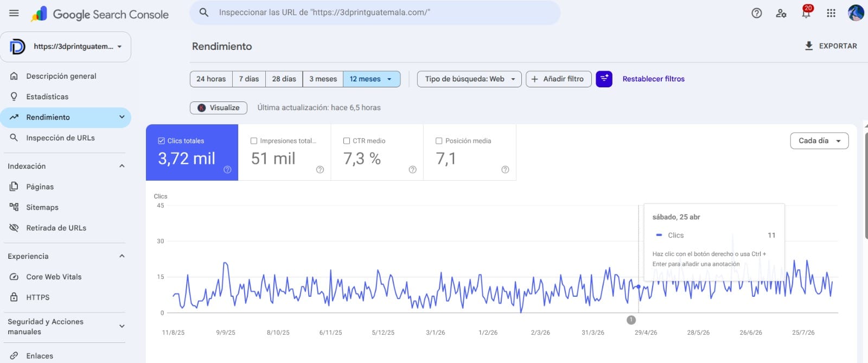868x363 pixels.
Task: Click the Visualize button
Action: click(x=219, y=108)
